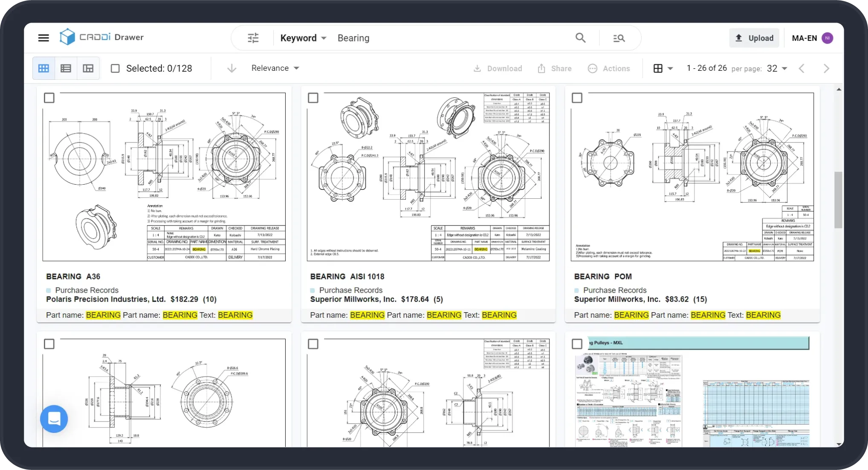Open the Actions menu

pos(609,68)
